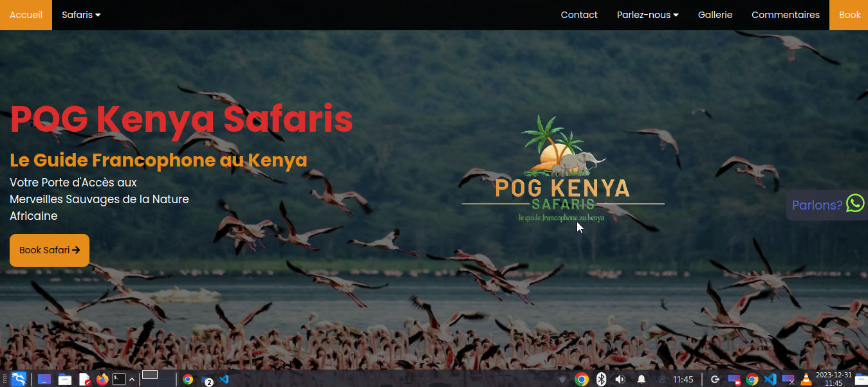
Task: Open the volume control speaker icon
Action: [620, 379]
